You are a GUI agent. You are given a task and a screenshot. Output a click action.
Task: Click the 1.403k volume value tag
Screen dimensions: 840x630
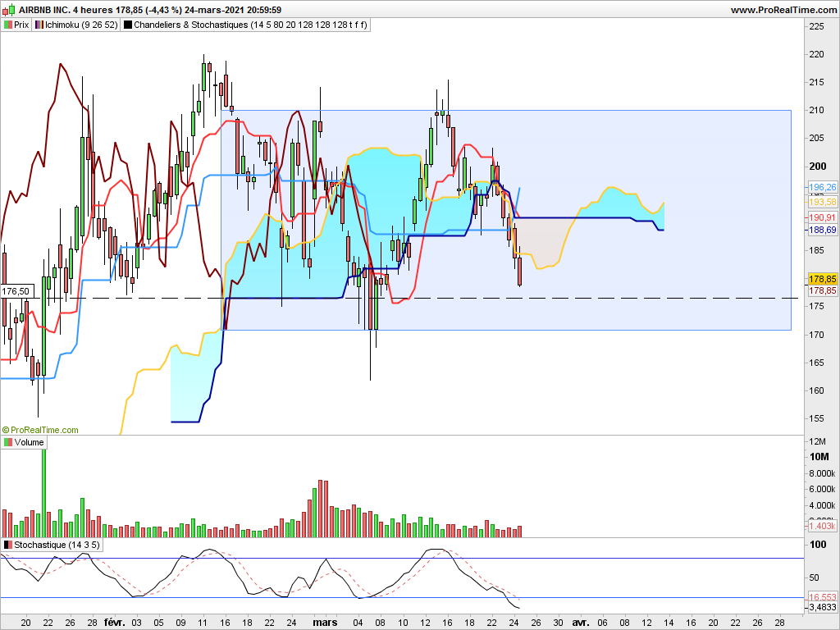pyautogui.click(x=822, y=526)
